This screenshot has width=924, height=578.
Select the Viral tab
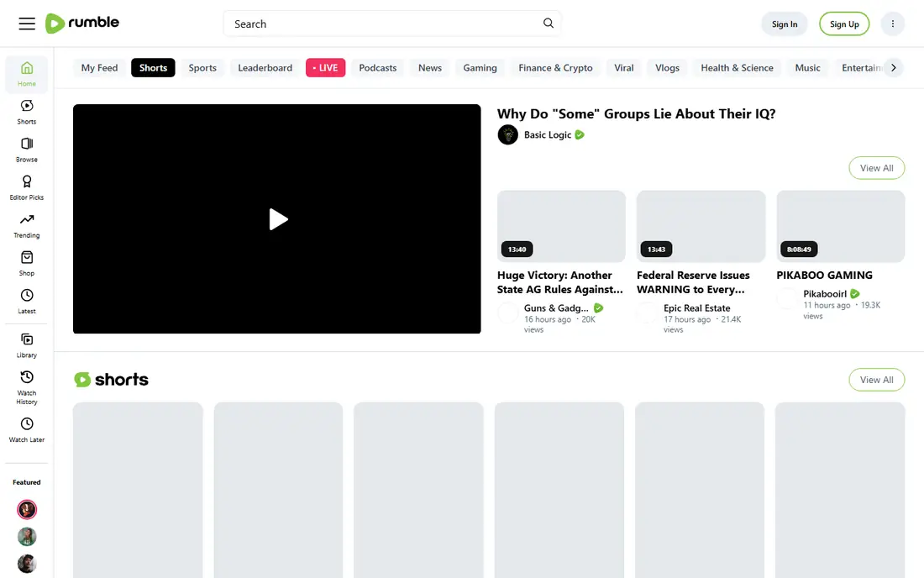pyautogui.click(x=623, y=68)
